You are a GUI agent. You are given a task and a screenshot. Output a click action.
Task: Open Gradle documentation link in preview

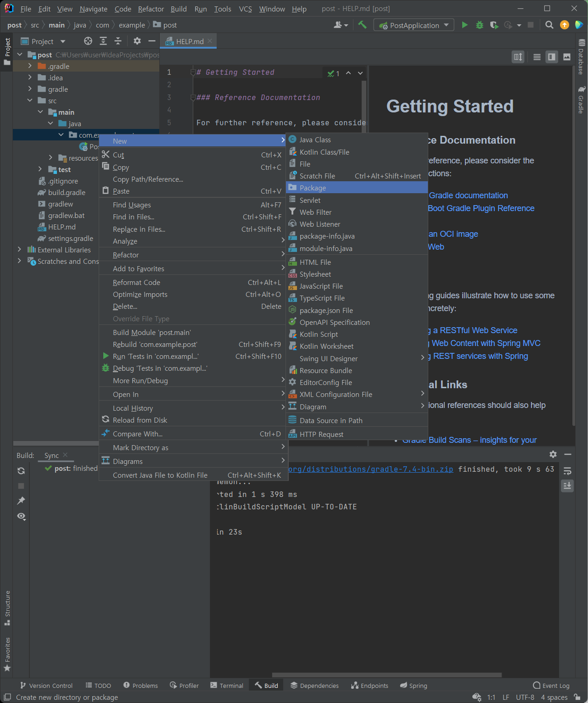[x=468, y=195]
